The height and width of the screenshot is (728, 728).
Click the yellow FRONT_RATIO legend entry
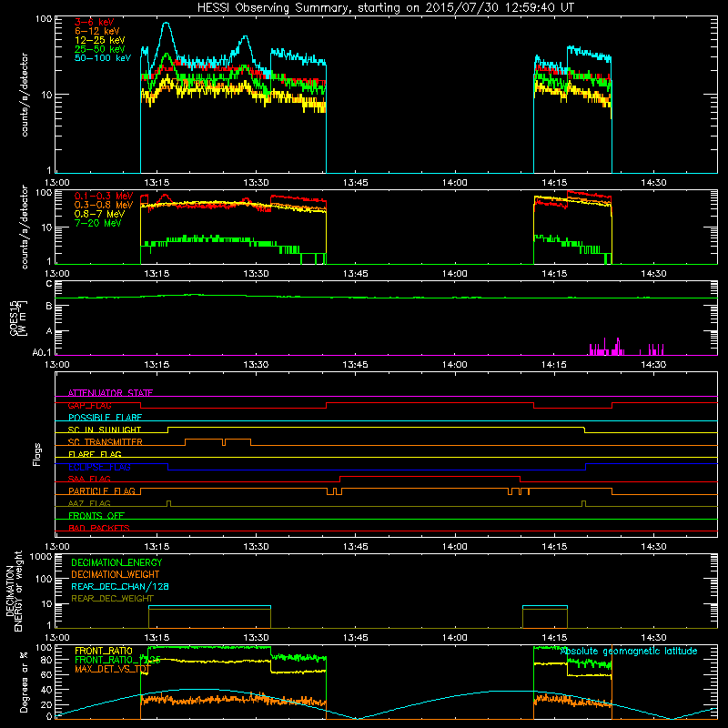click(104, 651)
